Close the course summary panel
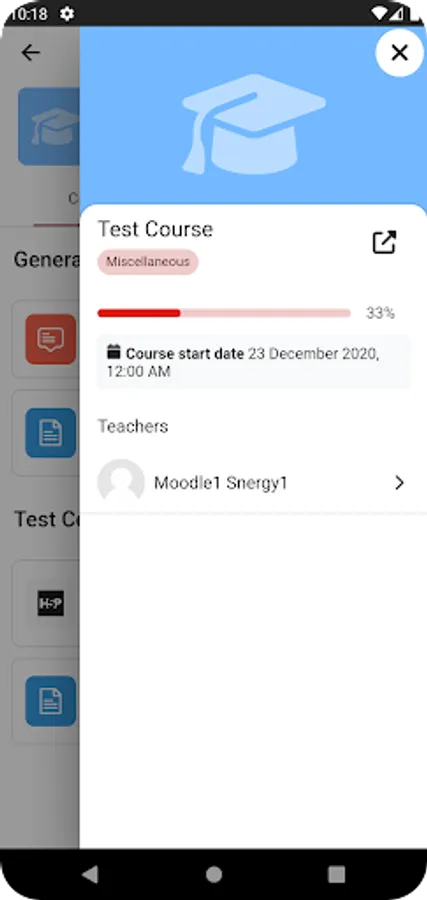Image resolution: width=427 pixels, height=900 pixels. 399,53
